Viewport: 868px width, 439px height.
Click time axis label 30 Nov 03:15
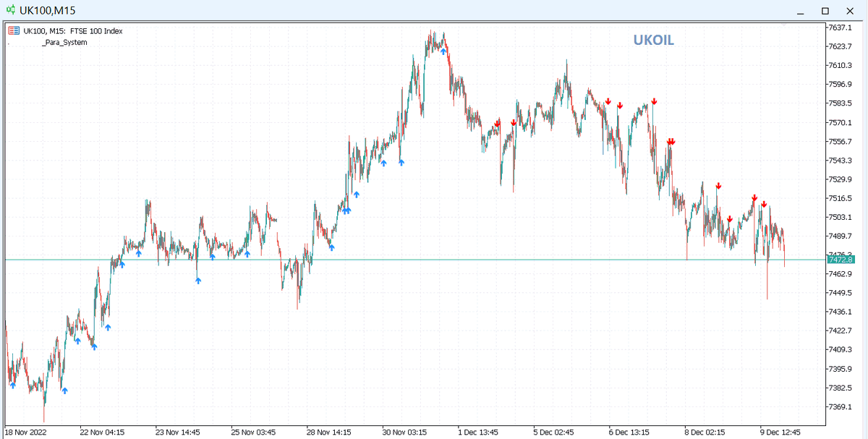point(405,432)
